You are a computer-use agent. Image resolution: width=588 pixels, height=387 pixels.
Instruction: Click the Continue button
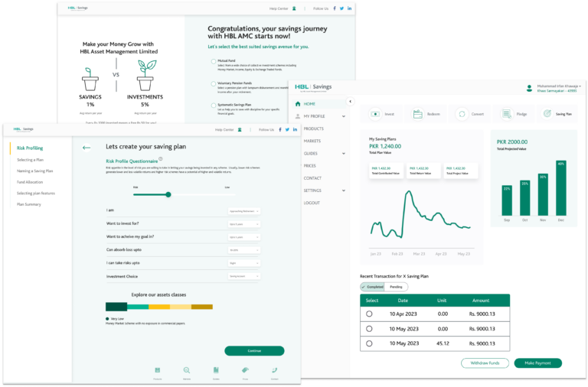[254, 351]
